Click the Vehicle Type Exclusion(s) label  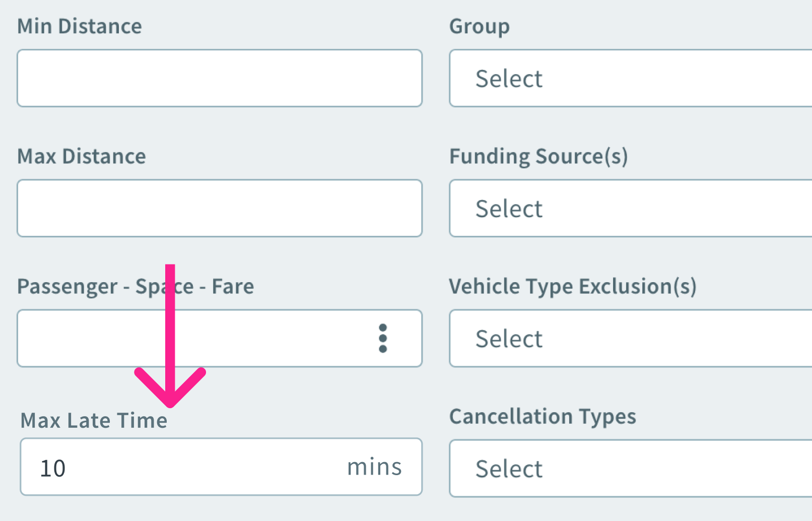[573, 286]
